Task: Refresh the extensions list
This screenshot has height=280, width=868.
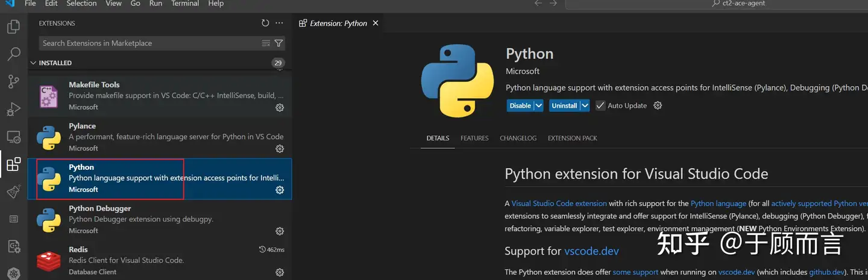Action: 265,23
